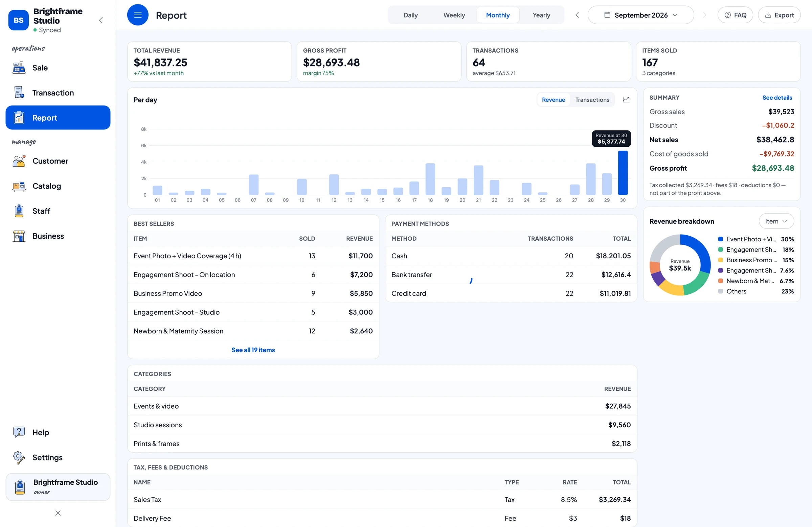This screenshot has height=527, width=812.
Task: Go to the next month arrow
Action: point(705,15)
